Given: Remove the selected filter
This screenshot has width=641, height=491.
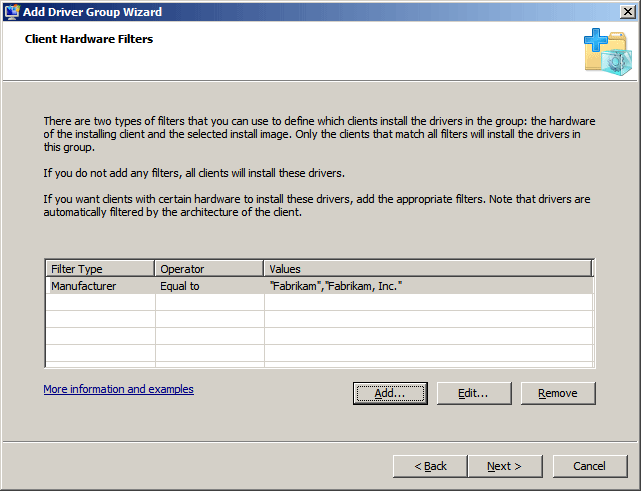Looking at the screenshot, I should pos(558,393).
